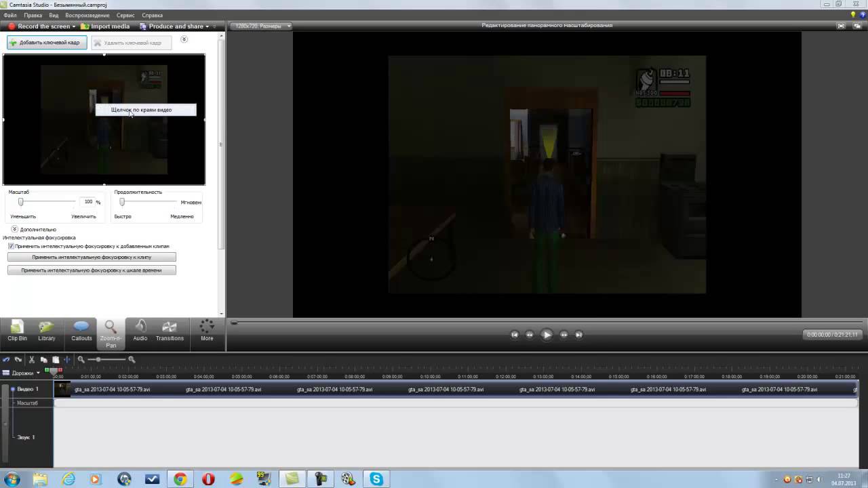Image resolution: width=868 pixels, height=488 pixels.
Task: Click the Undo arrow in timeline toolbar
Action: 6,360
